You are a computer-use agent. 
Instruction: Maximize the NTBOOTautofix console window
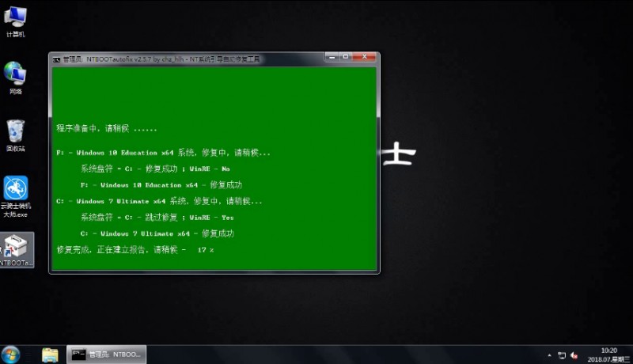[346, 57]
